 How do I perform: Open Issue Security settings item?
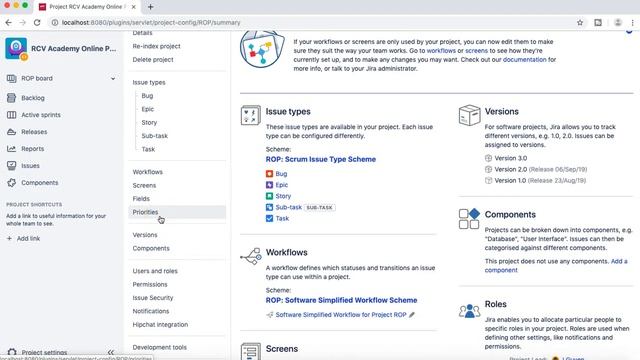coord(153,298)
